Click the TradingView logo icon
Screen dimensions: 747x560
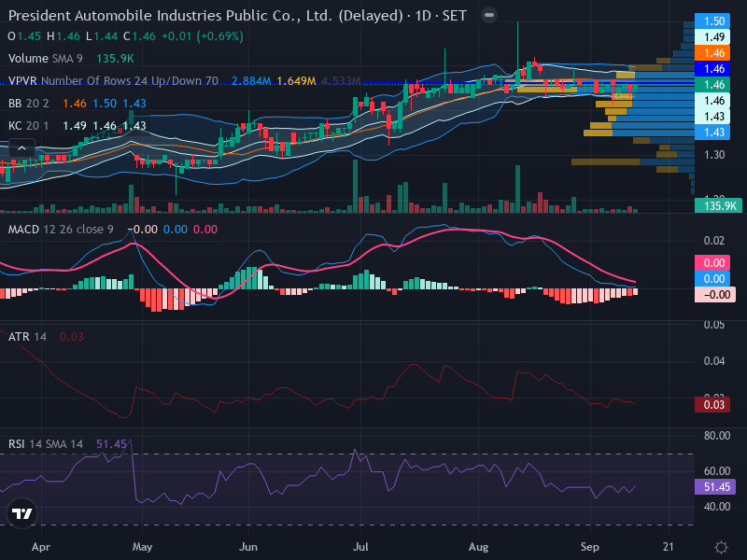[21, 513]
